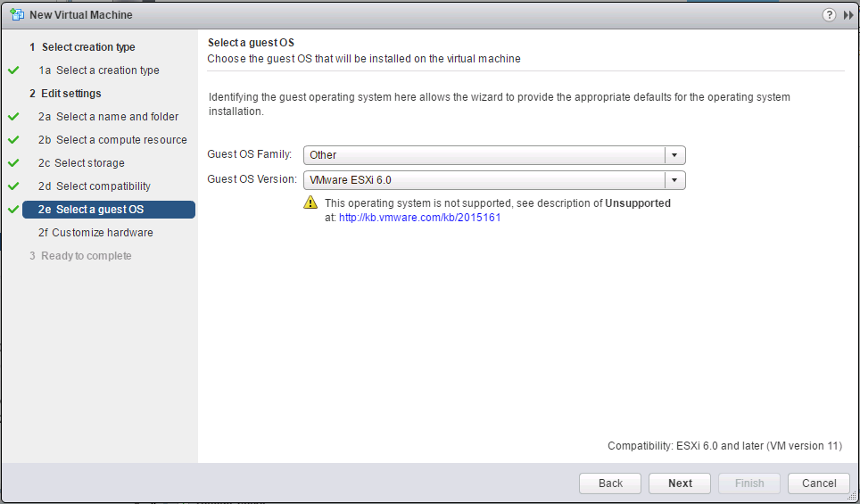860x504 pixels.
Task: Click the double-arrow expand icon in title bar
Action: tap(848, 15)
